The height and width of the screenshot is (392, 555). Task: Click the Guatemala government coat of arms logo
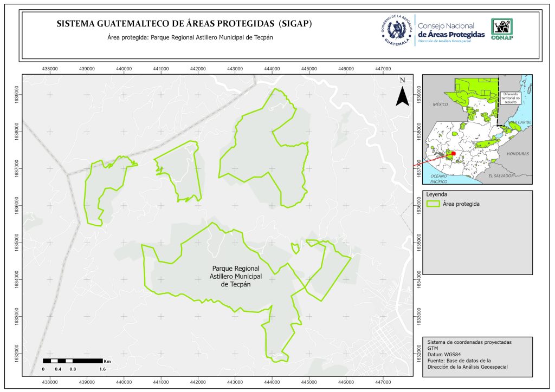[398, 30]
